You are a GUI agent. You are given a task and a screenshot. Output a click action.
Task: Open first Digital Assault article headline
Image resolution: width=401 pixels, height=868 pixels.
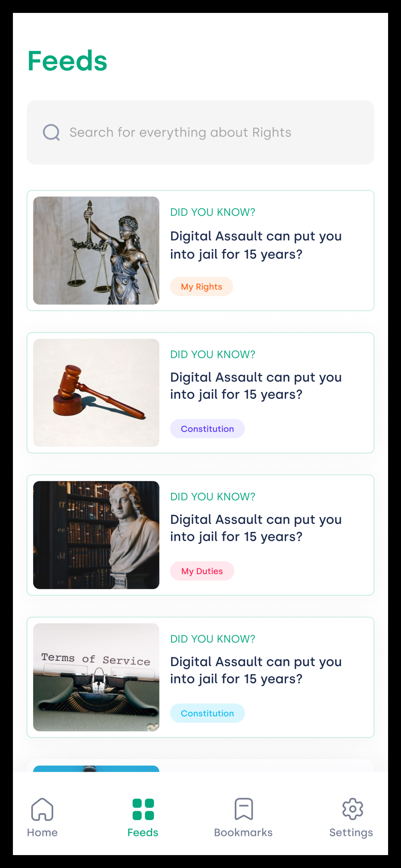pos(256,245)
